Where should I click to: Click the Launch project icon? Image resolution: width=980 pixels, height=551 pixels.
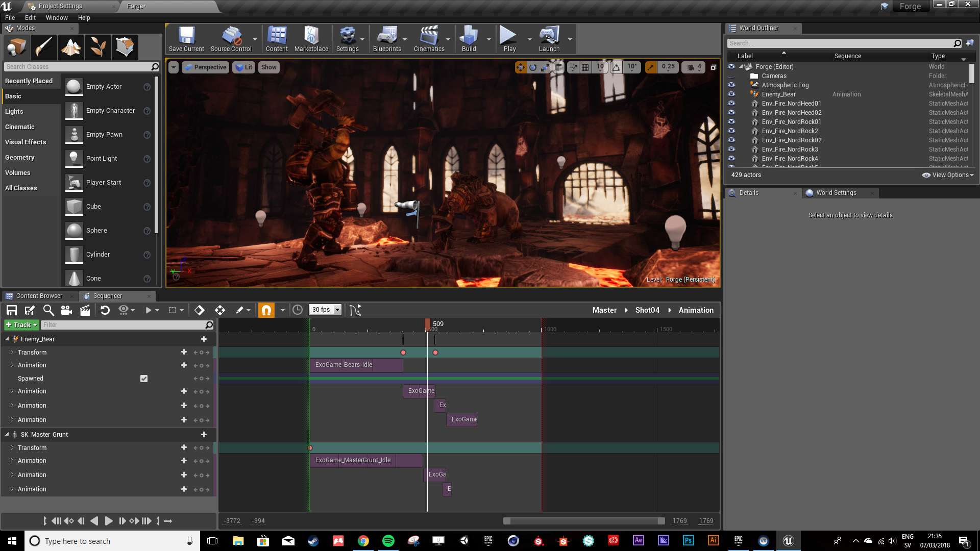point(549,39)
